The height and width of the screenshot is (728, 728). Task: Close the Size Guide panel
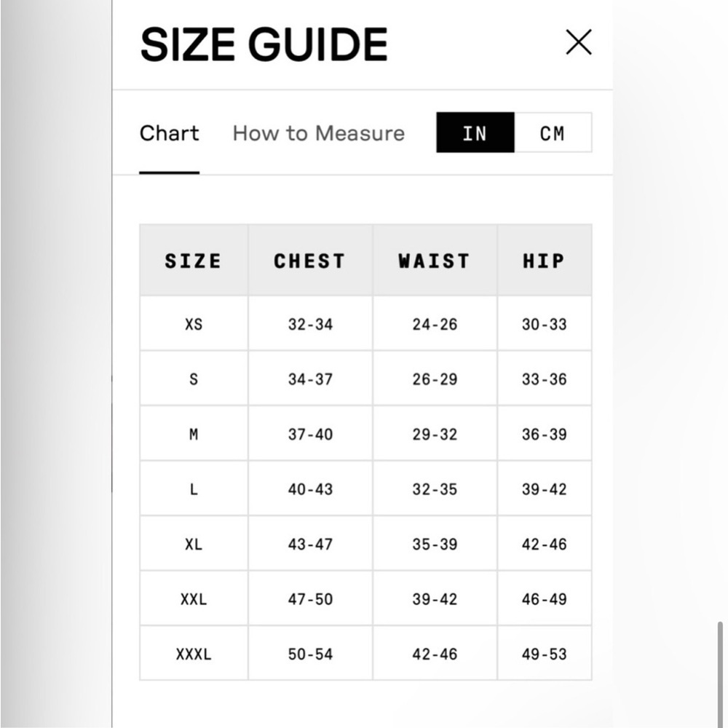point(579,42)
